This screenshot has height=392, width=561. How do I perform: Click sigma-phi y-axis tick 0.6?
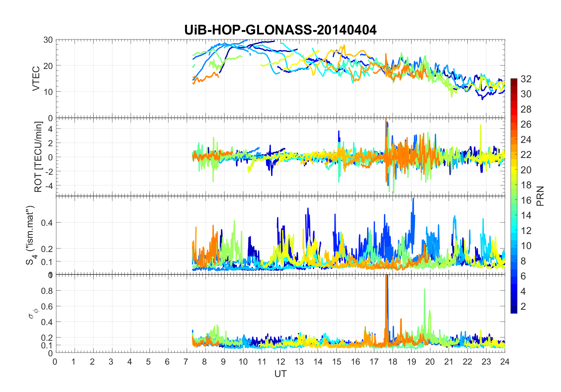(47, 307)
